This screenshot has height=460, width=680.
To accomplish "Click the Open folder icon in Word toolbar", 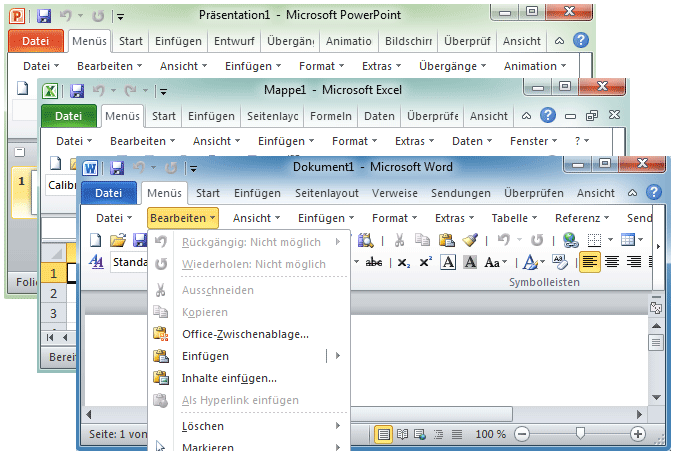I will (117, 240).
